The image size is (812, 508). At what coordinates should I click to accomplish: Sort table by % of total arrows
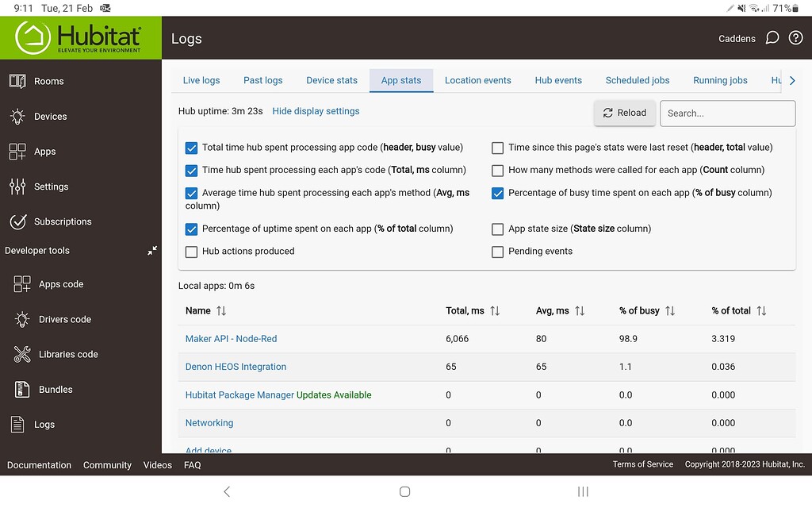[760, 310]
